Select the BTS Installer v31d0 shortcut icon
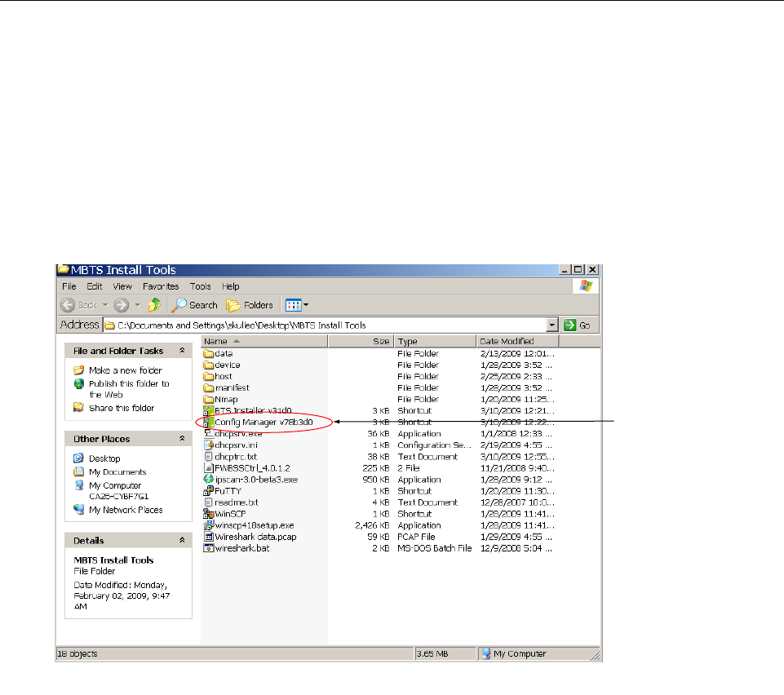 pos(209,411)
